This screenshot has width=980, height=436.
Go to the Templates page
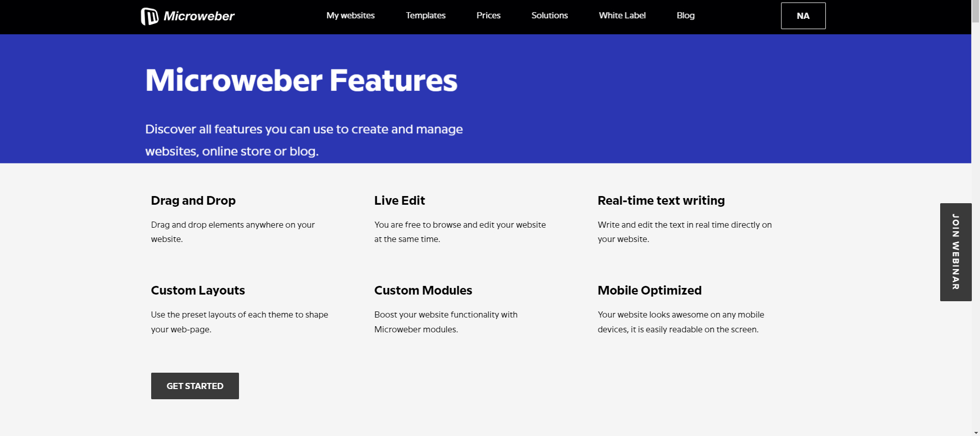pos(425,15)
